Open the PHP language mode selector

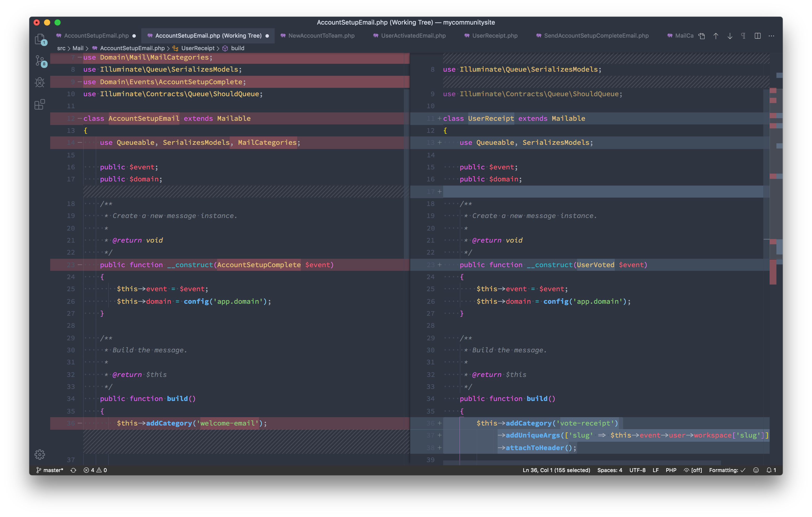point(671,470)
